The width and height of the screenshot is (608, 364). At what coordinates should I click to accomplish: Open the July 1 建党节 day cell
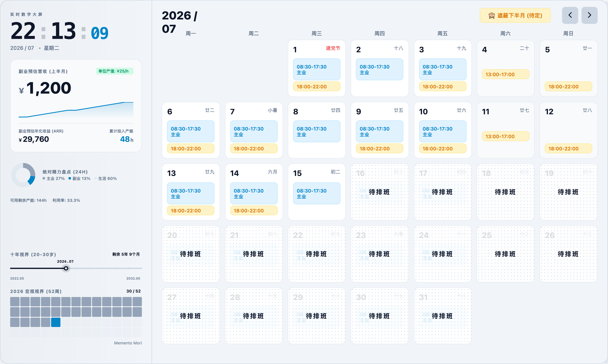point(316,68)
